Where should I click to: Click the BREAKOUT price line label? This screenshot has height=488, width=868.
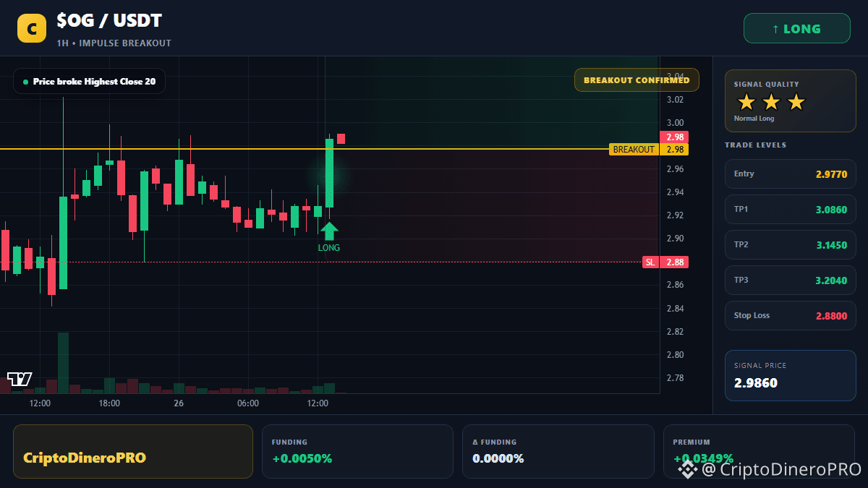tap(634, 150)
